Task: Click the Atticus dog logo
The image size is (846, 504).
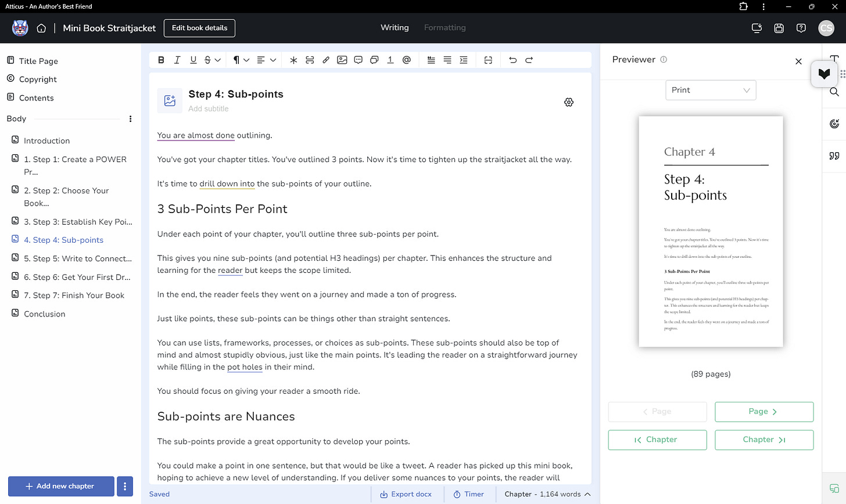Action: tap(20, 28)
